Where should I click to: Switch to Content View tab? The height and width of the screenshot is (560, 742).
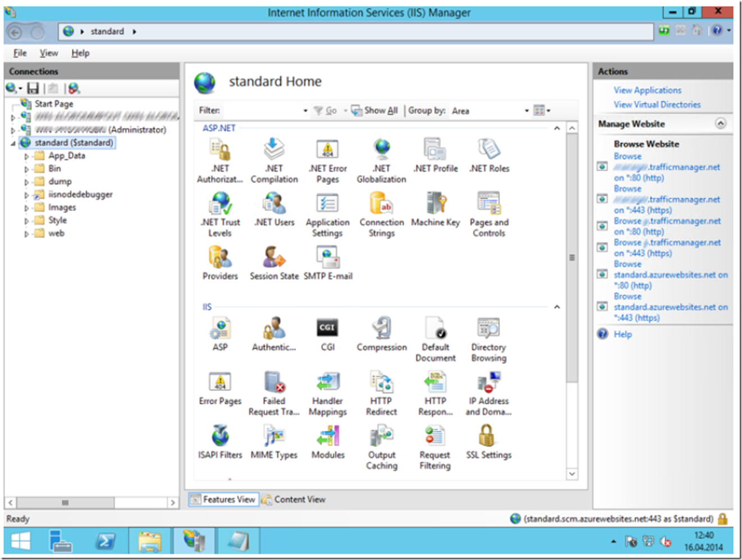coord(294,499)
